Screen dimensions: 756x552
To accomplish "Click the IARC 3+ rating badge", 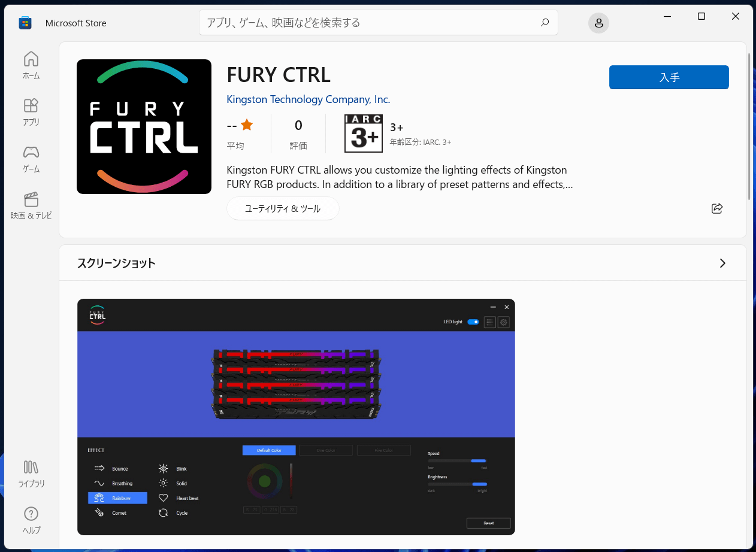I will [364, 134].
